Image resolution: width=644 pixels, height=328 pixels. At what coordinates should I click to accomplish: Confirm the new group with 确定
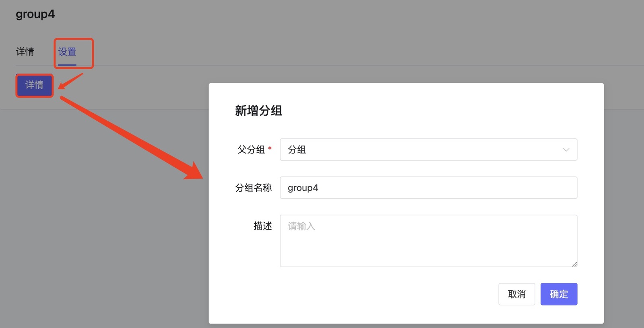coord(559,294)
